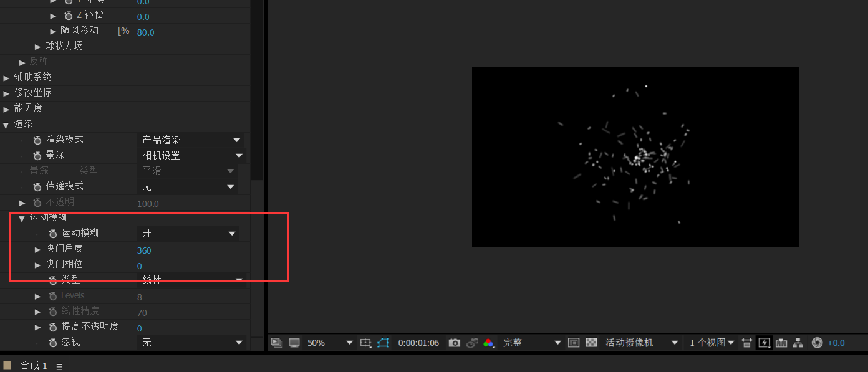Image resolution: width=868 pixels, height=372 pixels.
Task: Open the 合成 1 panel menu icon
Action: click(x=59, y=367)
